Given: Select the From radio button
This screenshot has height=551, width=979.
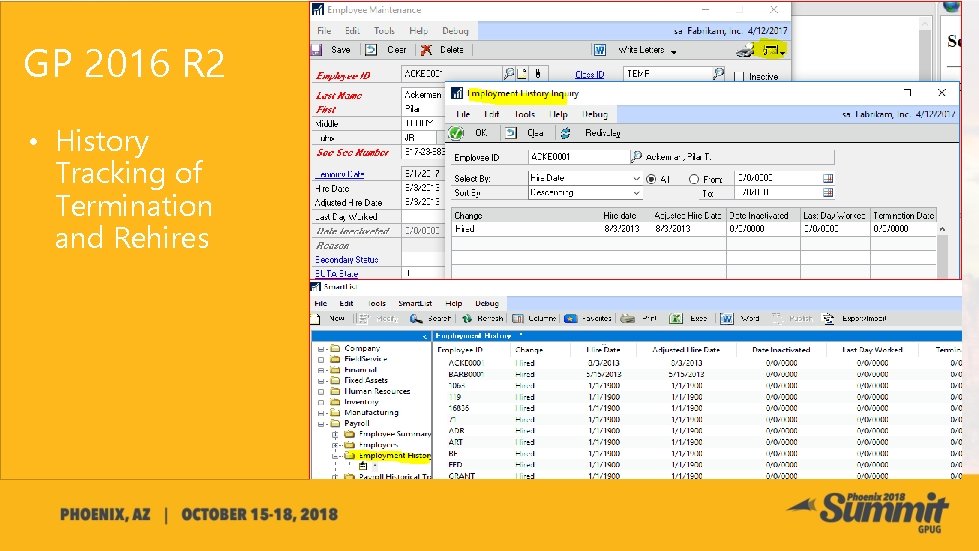Looking at the screenshot, I should 694,179.
